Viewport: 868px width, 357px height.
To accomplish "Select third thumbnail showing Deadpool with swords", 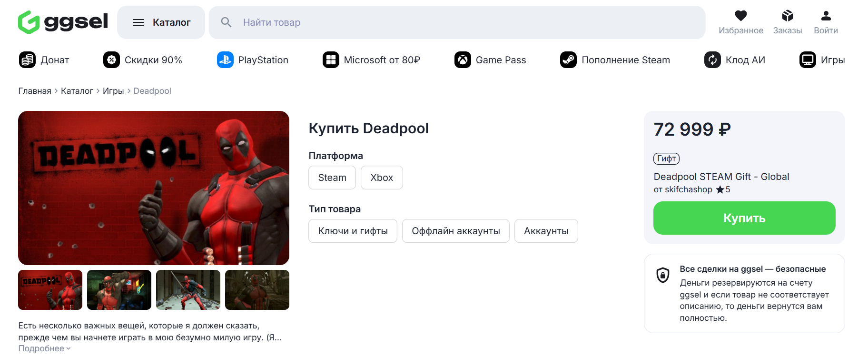I will (x=188, y=290).
